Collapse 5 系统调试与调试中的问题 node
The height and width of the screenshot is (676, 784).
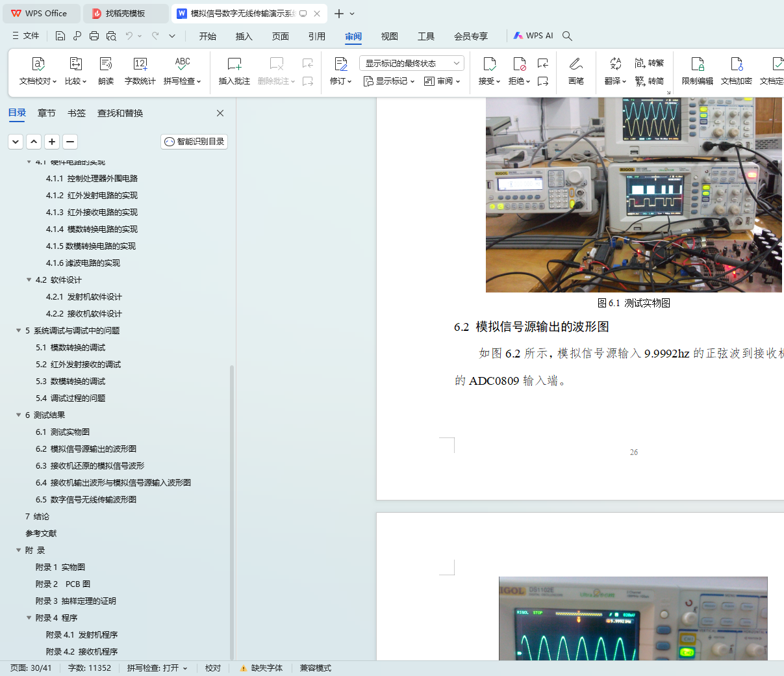pyautogui.click(x=18, y=331)
